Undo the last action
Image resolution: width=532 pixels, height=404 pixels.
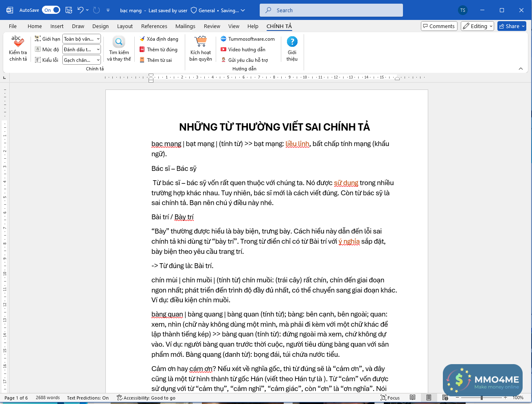[x=81, y=10]
